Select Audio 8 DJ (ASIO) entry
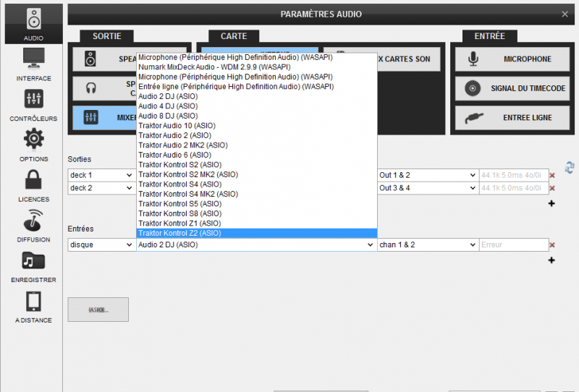 (257, 116)
